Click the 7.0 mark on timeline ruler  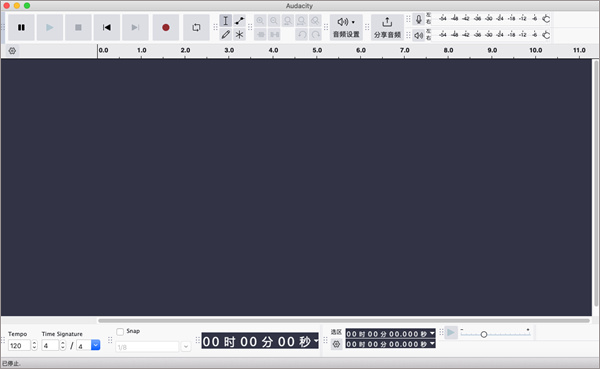pos(404,50)
